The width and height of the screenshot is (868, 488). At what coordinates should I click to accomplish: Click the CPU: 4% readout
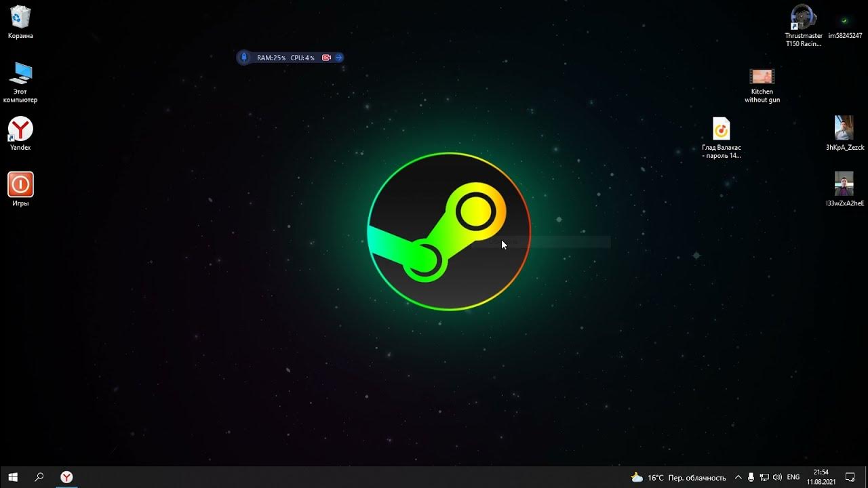pos(302,58)
